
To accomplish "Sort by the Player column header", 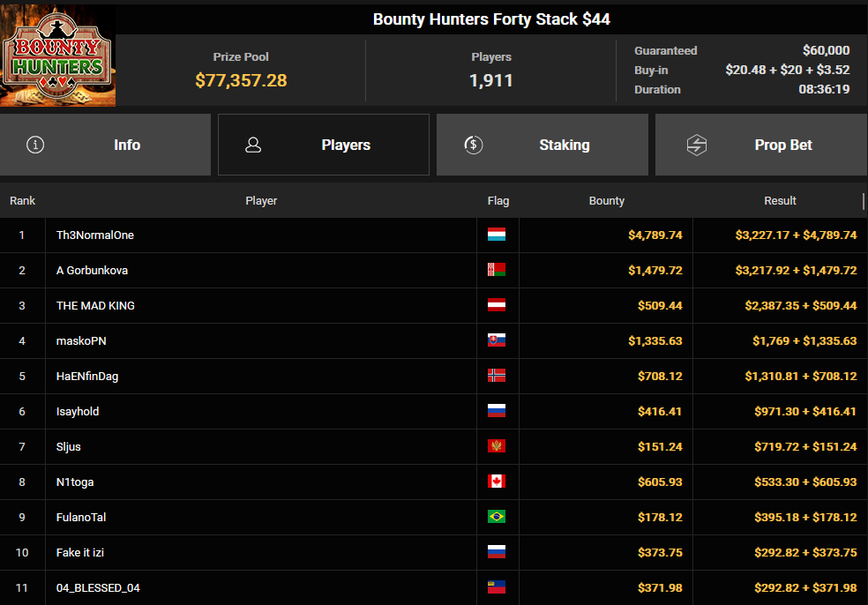I will (x=261, y=201).
